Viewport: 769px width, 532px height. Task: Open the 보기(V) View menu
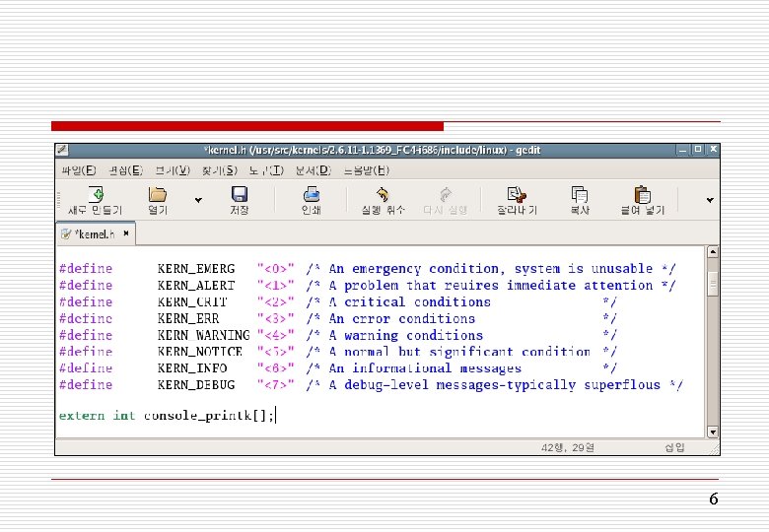(x=173, y=170)
